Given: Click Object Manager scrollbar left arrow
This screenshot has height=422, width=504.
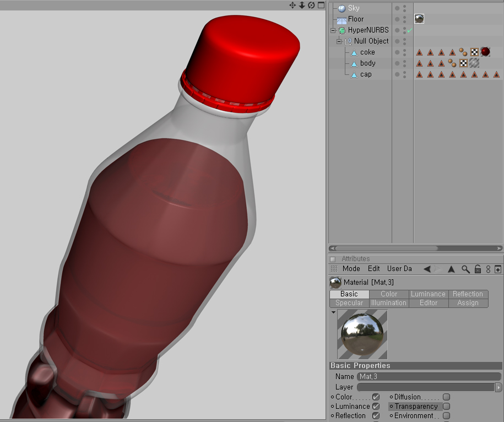Looking at the screenshot, I should pyautogui.click(x=332, y=248).
